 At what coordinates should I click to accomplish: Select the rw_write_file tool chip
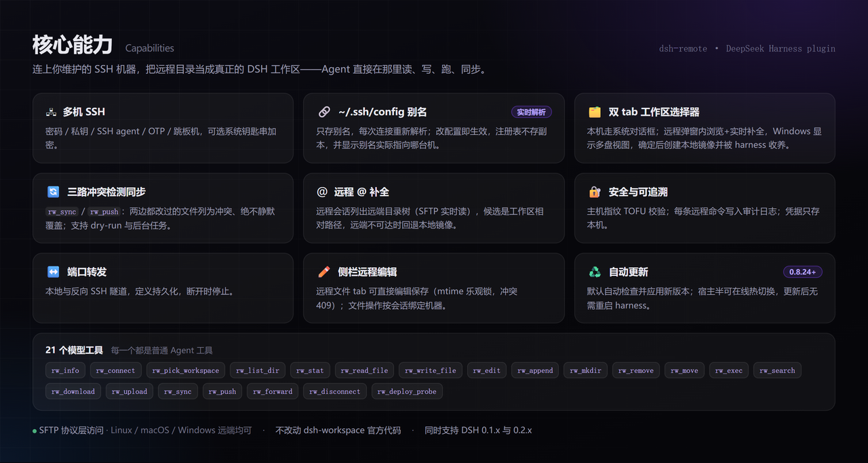(431, 370)
